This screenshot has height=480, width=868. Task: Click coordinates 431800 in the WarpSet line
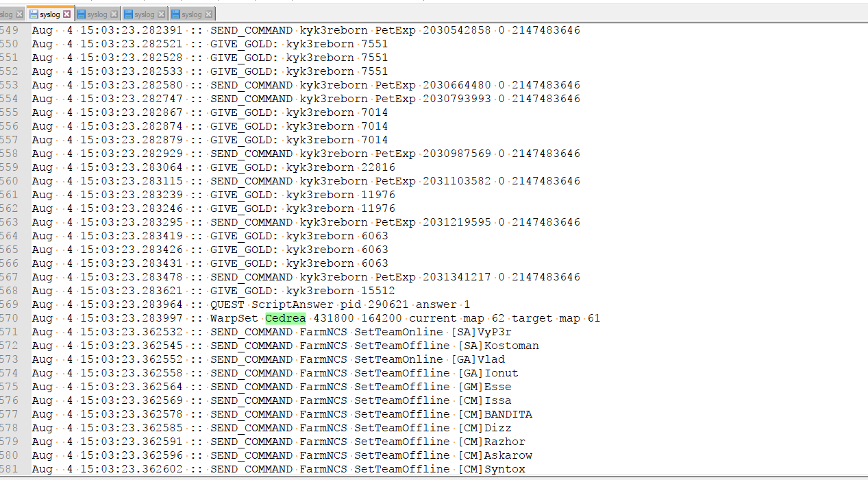[x=334, y=318]
